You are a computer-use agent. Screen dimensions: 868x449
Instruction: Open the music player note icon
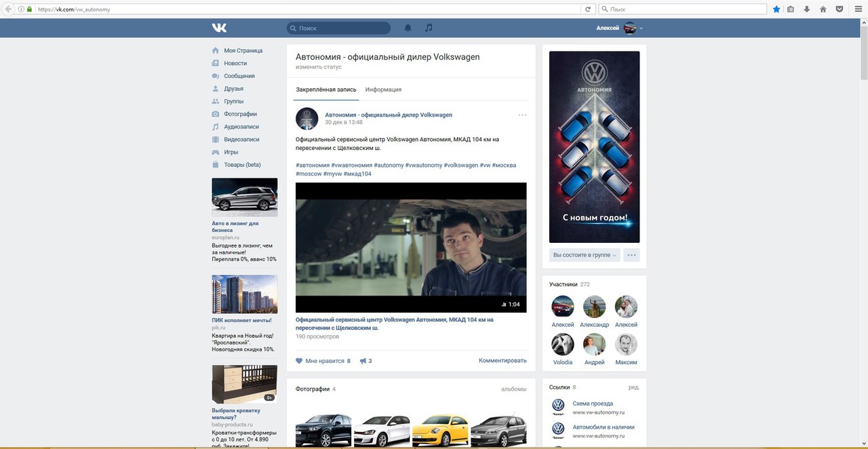click(x=429, y=28)
